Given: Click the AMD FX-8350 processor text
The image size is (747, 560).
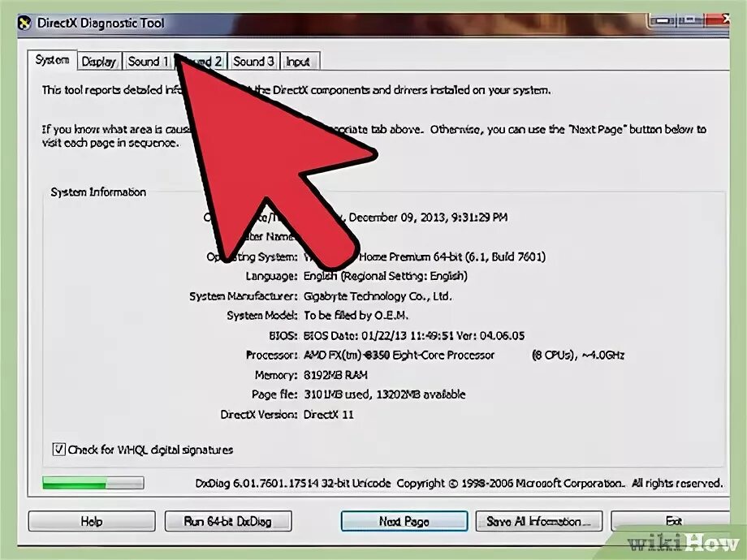Looking at the screenshot, I should 399,355.
